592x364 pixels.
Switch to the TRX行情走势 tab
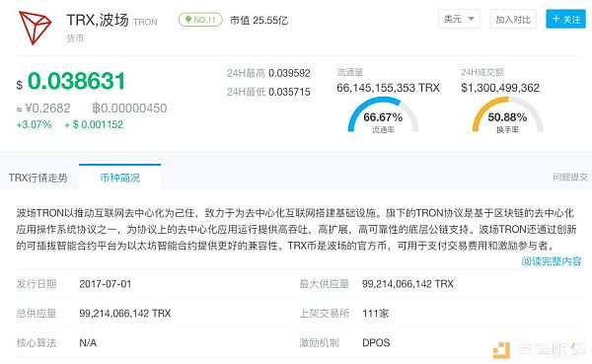38,178
